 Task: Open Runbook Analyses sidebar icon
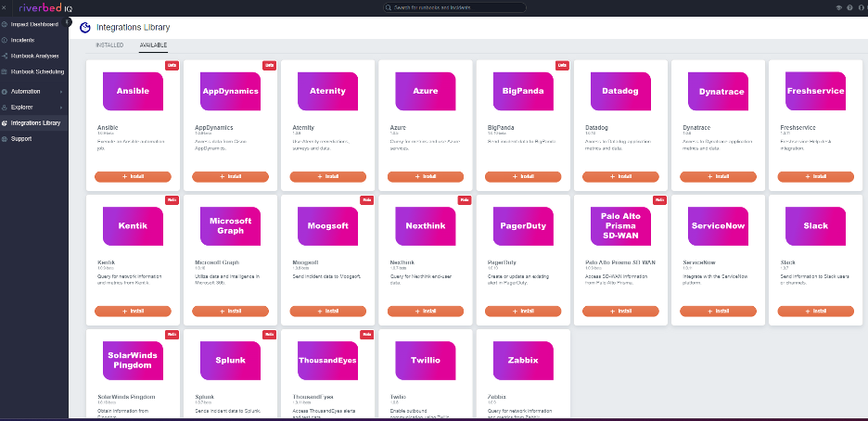coord(5,56)
